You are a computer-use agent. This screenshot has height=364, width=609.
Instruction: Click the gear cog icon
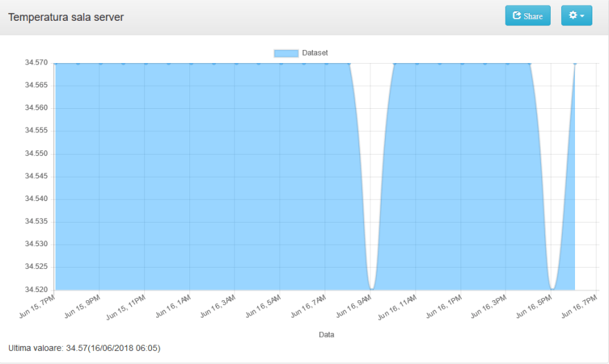click(572, 15)
